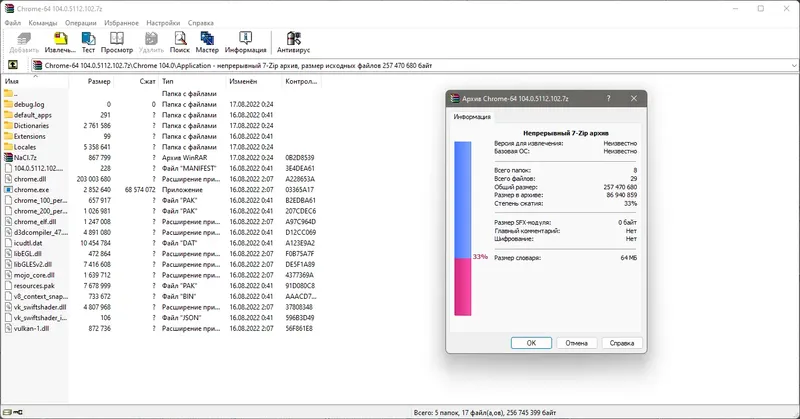This screenshot has height=419, width=800.
Task: Click OK in the archive info dialog
Action: (531, 343)
